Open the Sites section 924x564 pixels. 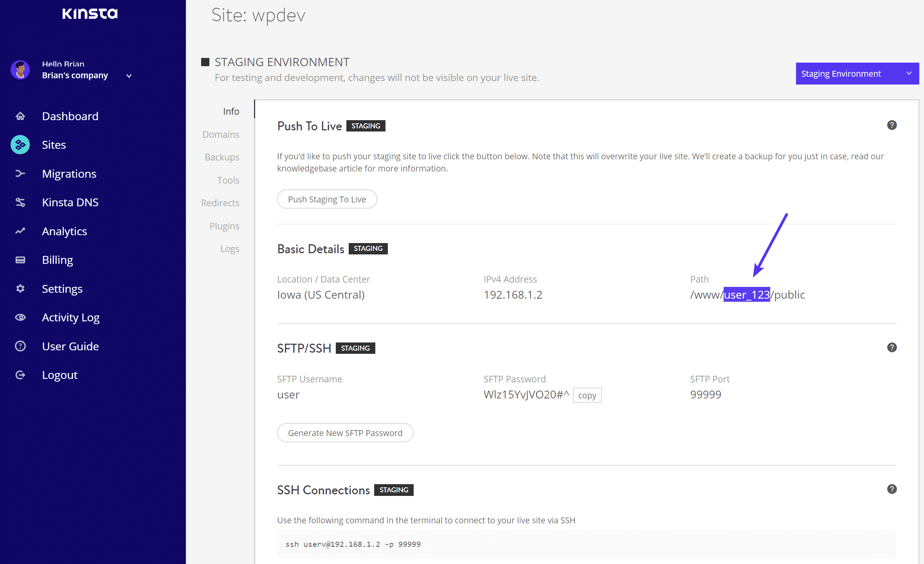[x=54, y=144]
